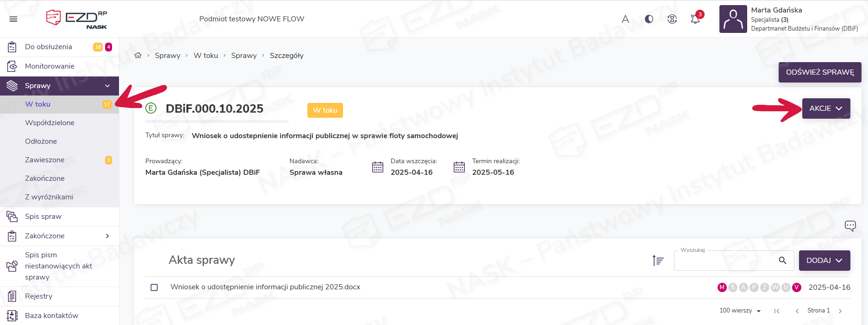Click the search magnifier icon

point(782,261)
